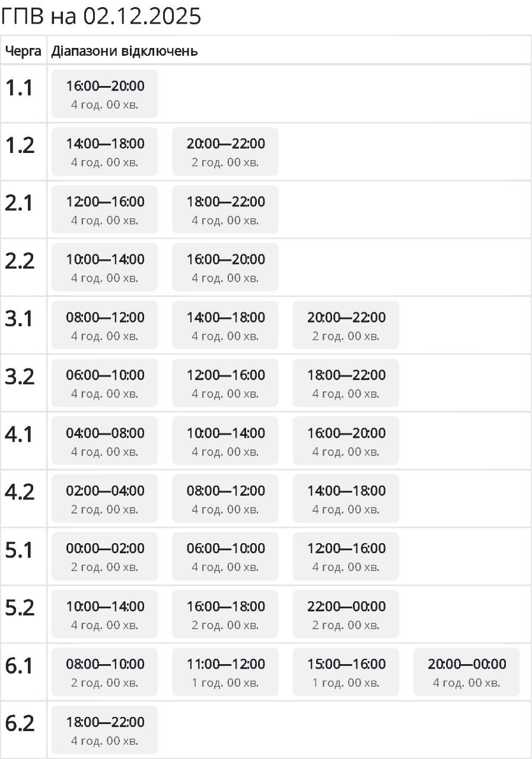
Task: Click the queue 5.2 row label
Action: coord(20,608)
